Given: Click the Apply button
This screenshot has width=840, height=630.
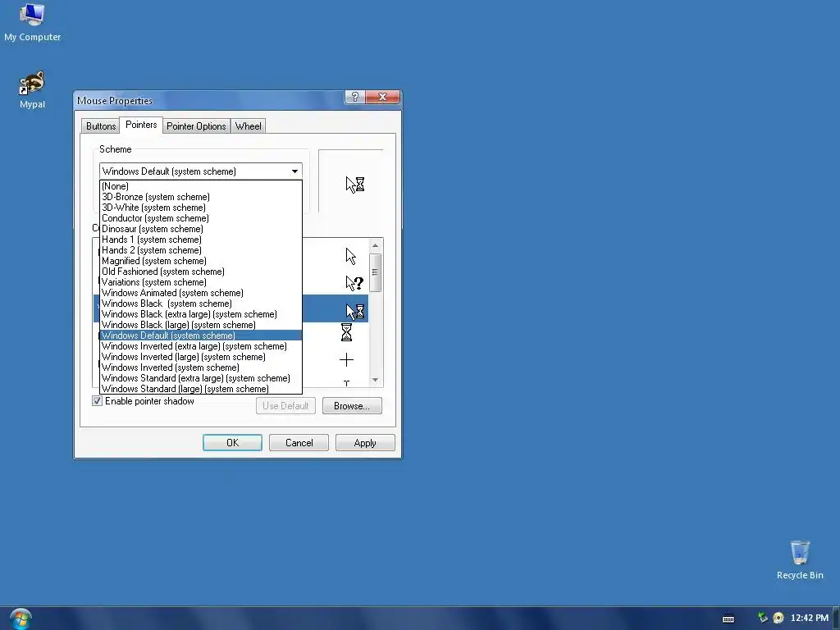Looking at the screenshot, I should [x=365, y=442].
